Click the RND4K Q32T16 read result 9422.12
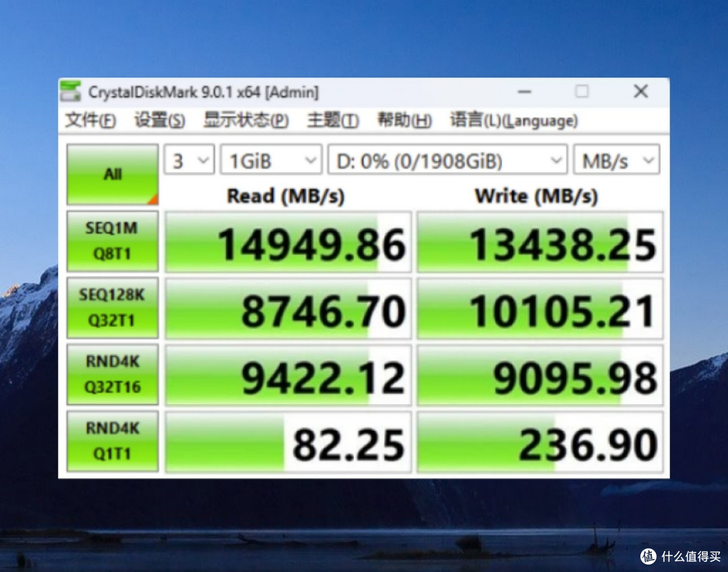Image resolution: width=728 pixels, height=572 pixels. [289, 375]
